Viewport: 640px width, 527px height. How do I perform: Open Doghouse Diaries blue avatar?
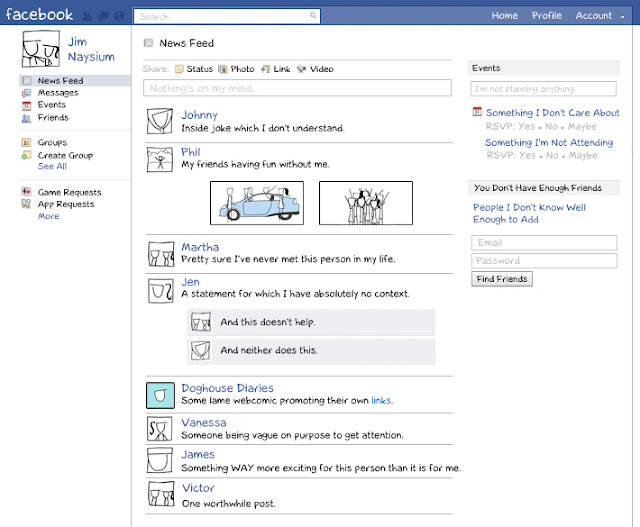[x=160, y=396]
